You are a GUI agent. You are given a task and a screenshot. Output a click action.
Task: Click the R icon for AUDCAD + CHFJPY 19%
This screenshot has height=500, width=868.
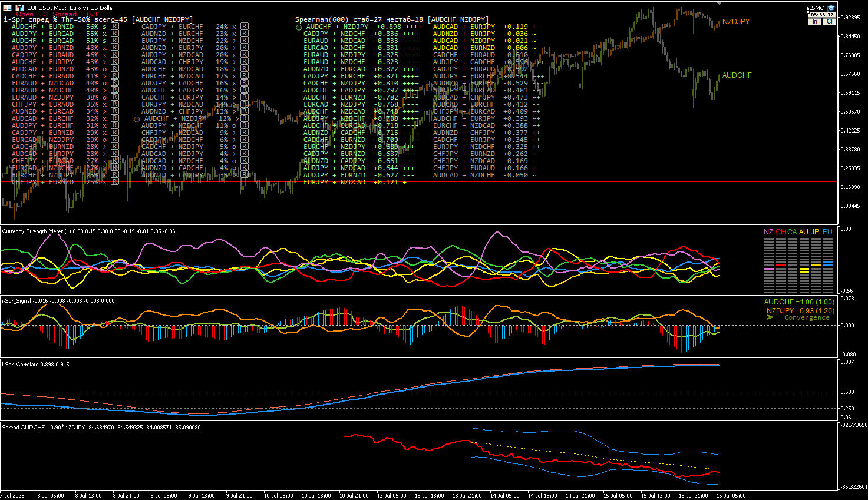[245, 62]
